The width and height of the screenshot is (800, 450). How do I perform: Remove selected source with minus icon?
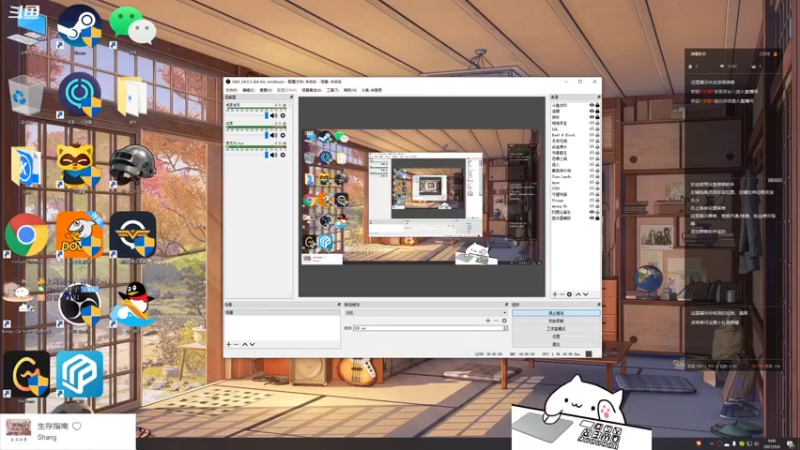(562, 294)
